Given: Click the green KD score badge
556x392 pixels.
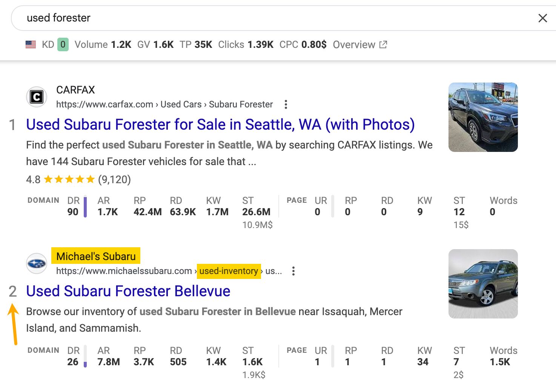Looking at the screenshot, I should pyautogui.click(x=63, y=44).
